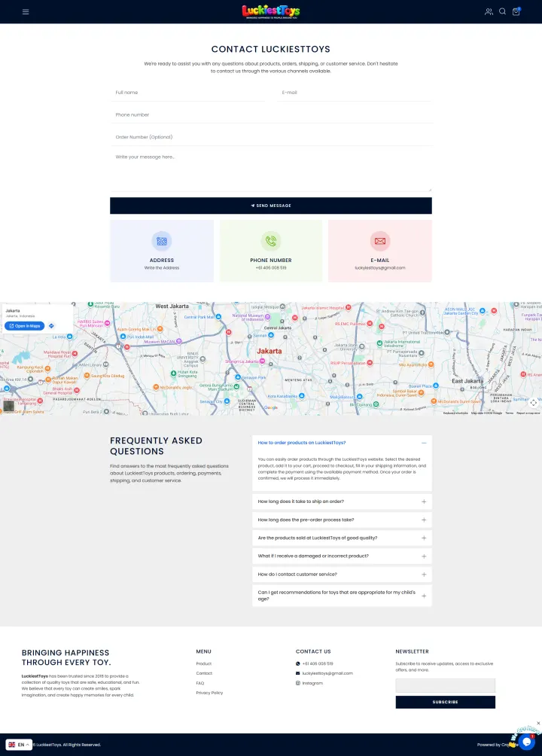Image resolution: width=542 pixels, height=756 pixels.
Task: Click the Send Message button
Action: click(x=271, y=206)
